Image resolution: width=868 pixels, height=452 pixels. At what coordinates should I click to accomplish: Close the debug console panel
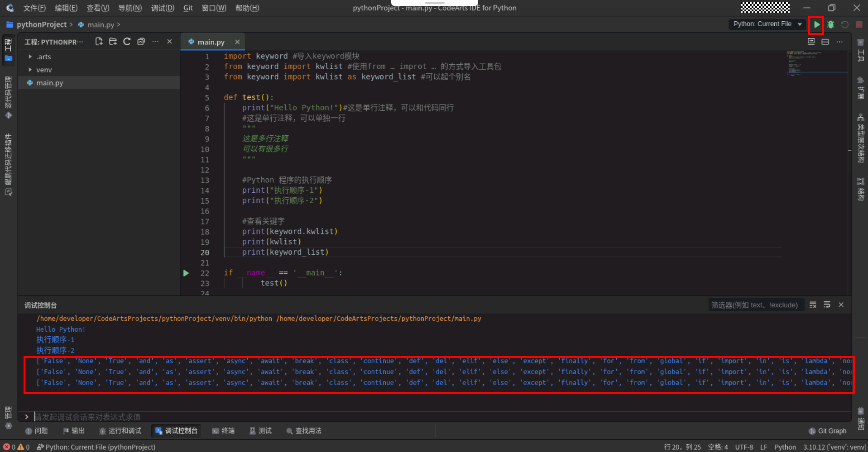(x=841, y=305)
